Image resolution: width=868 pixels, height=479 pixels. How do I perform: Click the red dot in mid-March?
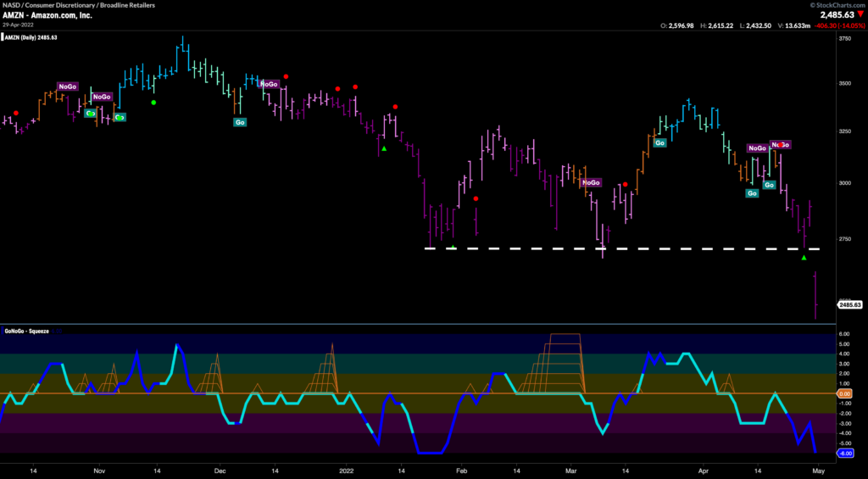pyautogui.click(x=625, y=185)
